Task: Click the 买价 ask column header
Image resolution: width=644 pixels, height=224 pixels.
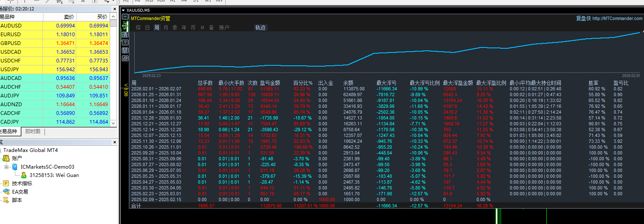Action: 93,17
